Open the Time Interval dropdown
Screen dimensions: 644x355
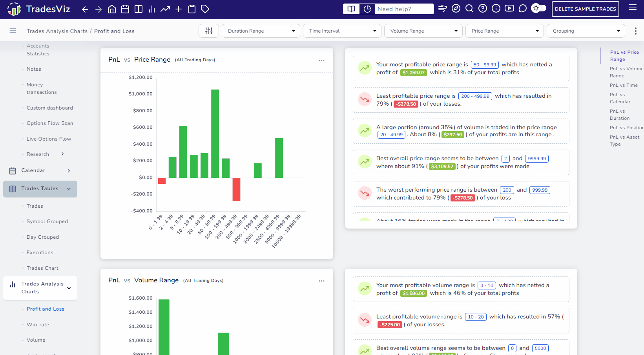tap(342, 31)
